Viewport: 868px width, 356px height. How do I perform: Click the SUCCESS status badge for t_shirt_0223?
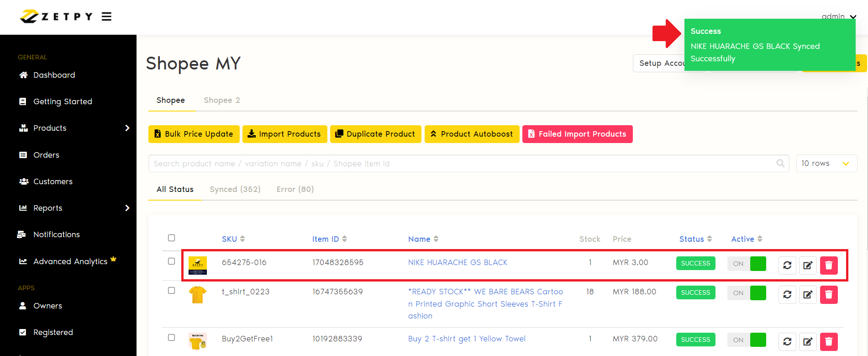pyautogui.click(x=696, y=292)
